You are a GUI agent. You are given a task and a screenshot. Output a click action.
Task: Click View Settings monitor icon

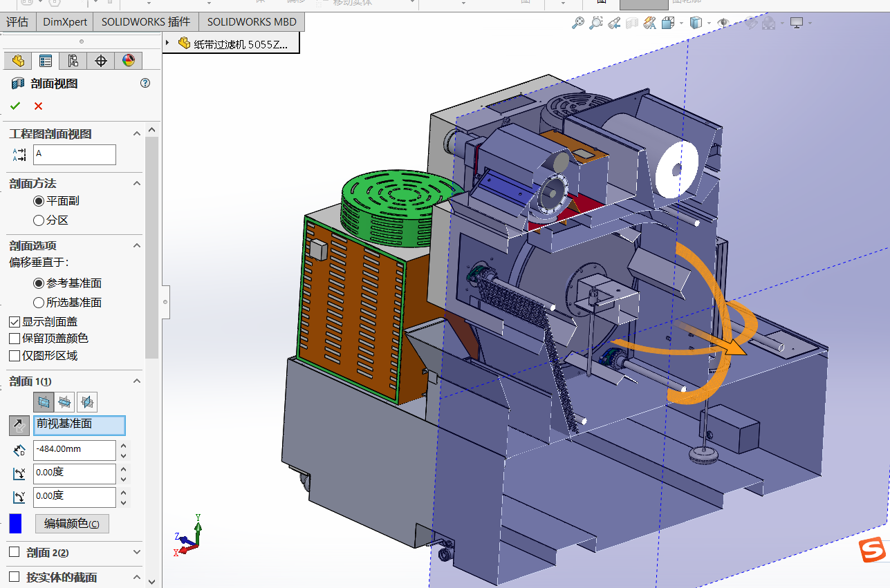[x=797, y=23]
